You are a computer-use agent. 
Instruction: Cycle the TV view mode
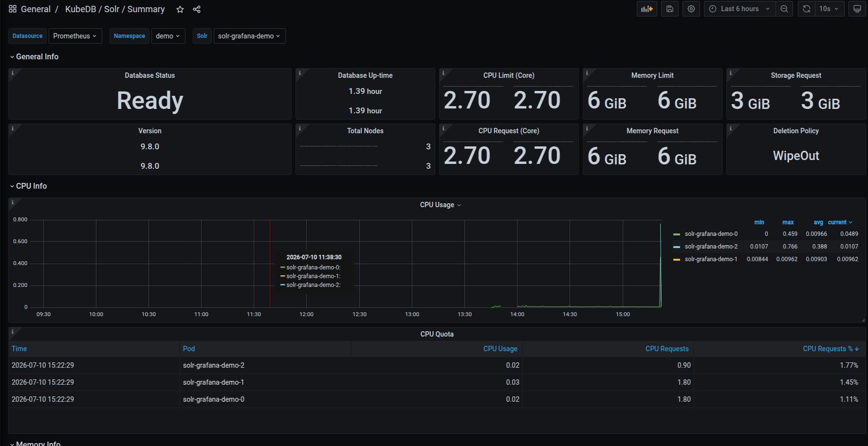click(857, 9)
